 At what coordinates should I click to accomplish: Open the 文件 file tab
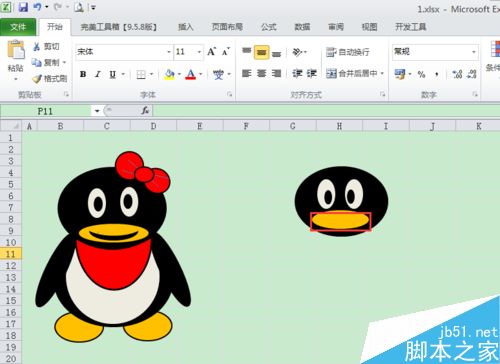18,27
